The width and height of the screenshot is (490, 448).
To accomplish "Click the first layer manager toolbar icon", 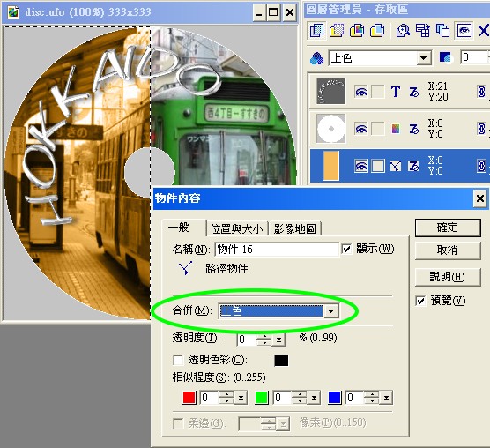I will coord(316,30).
